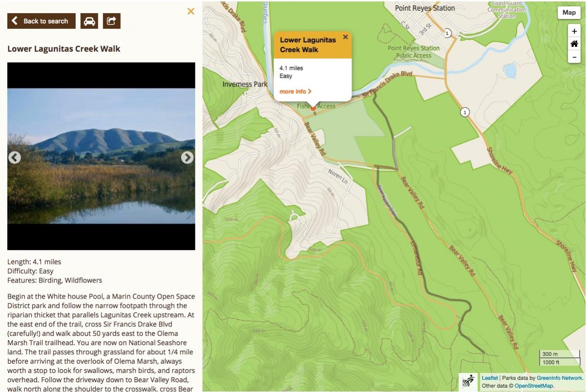Open the GreenInfo Network link
Viewport: 586px width, 392px height.
pos(559,378)
